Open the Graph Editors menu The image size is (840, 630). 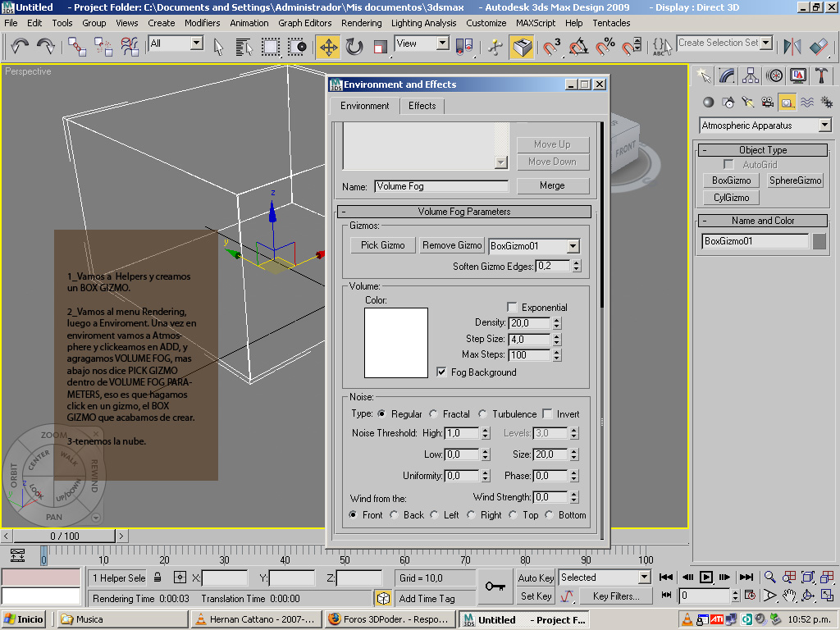[x=305, y=23]
